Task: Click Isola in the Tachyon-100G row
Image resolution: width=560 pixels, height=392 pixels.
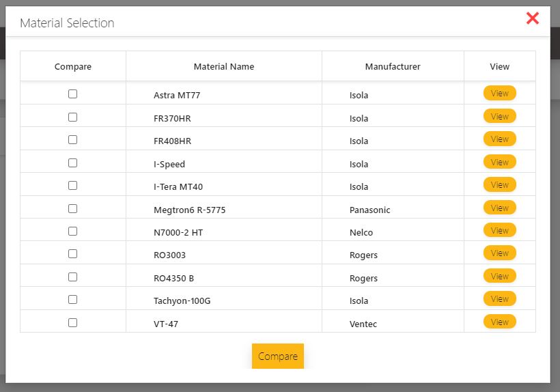Action: click(x=359, y=300)
